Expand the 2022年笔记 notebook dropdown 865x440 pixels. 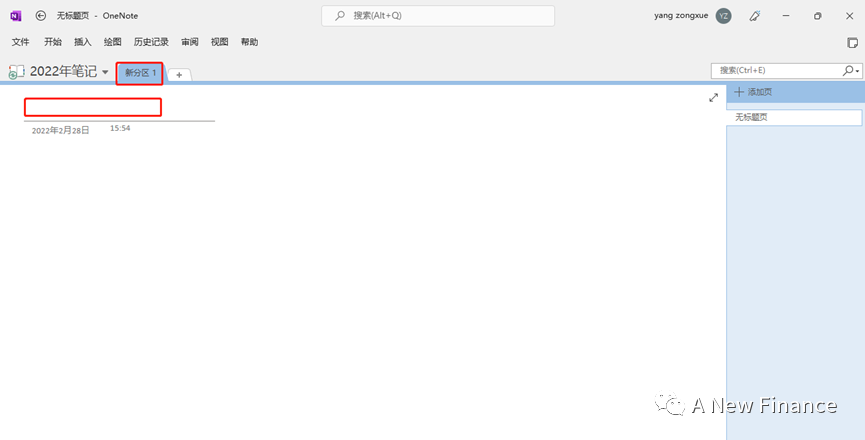point(105,72)
